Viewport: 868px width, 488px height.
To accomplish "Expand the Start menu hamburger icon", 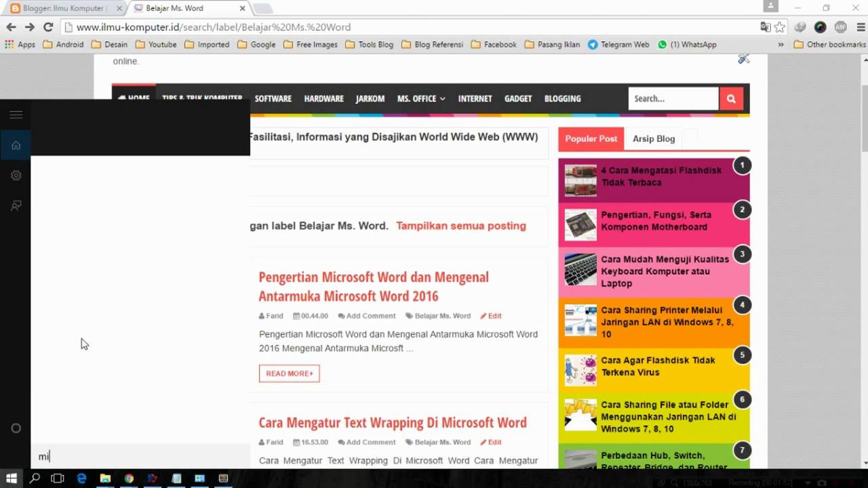I will pyautogui.click(x=16, y=115).
